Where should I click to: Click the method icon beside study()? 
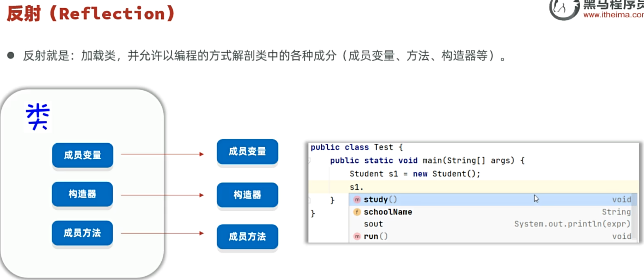(357, 200)
